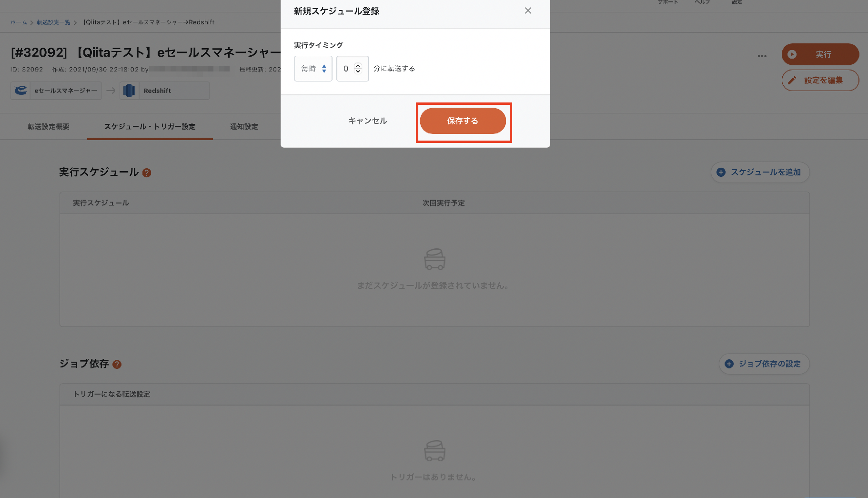Open the three-dot more options menu
This screenshot has width=868, height=498.
[x=762, y=56]
